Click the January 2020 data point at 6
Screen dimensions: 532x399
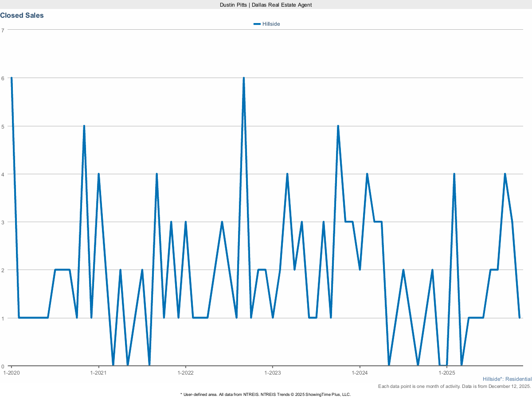tap(12, 78)
